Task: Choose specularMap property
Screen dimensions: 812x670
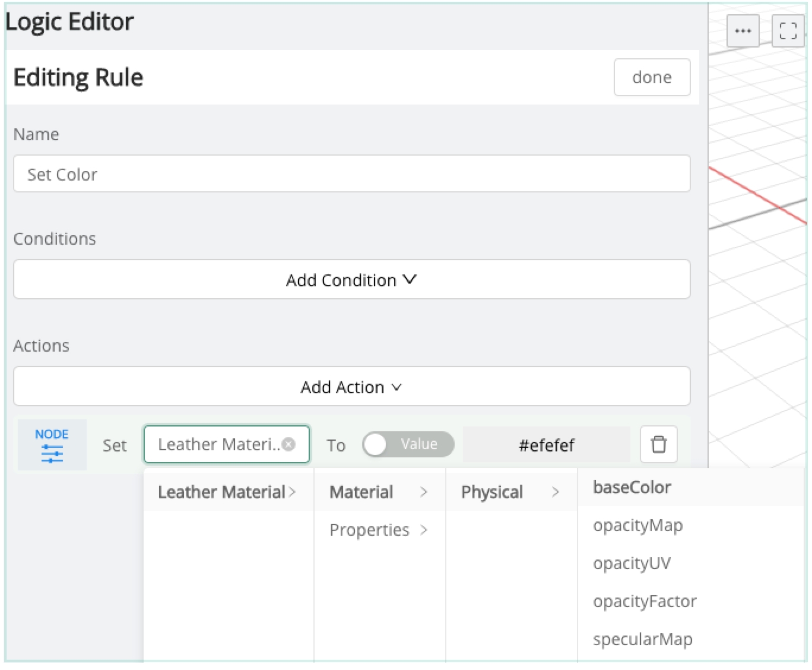Action: tap(642, 639)
